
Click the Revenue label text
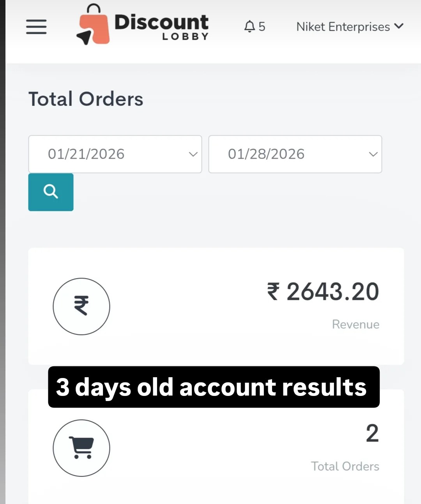tap(356, 325)
